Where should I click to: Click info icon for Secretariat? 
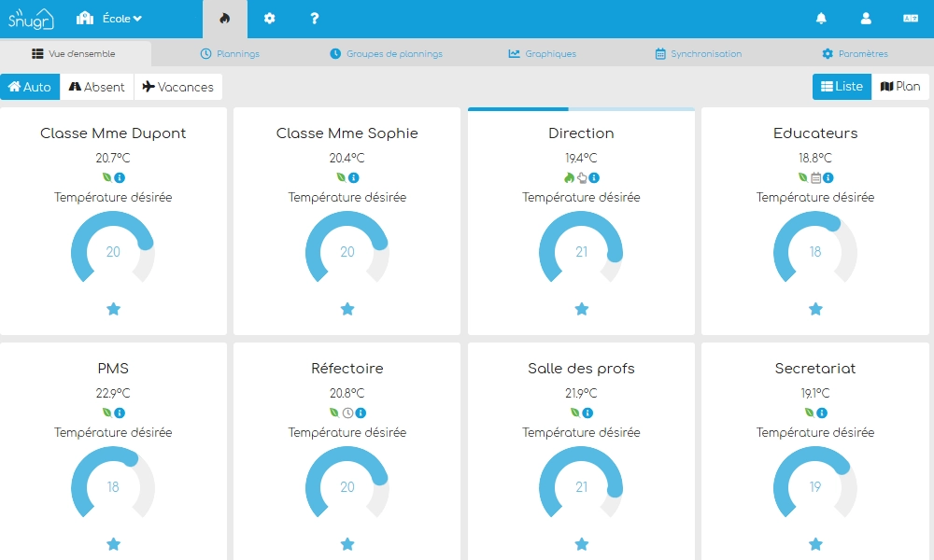821,413
